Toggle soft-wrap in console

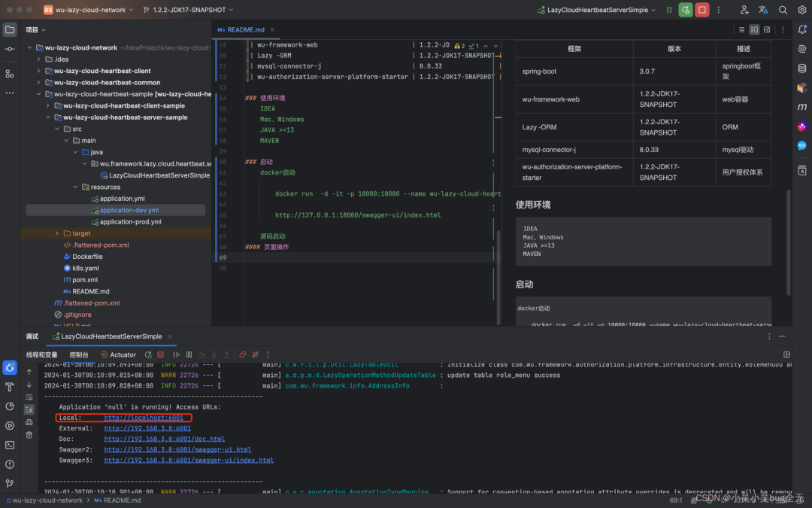(x=29, y=397)
